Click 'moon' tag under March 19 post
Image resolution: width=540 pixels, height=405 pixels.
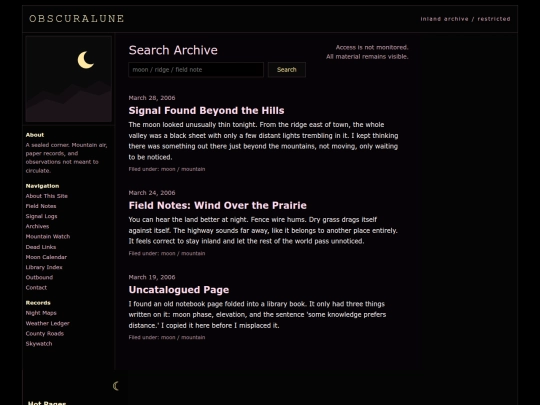click(168, 338)
